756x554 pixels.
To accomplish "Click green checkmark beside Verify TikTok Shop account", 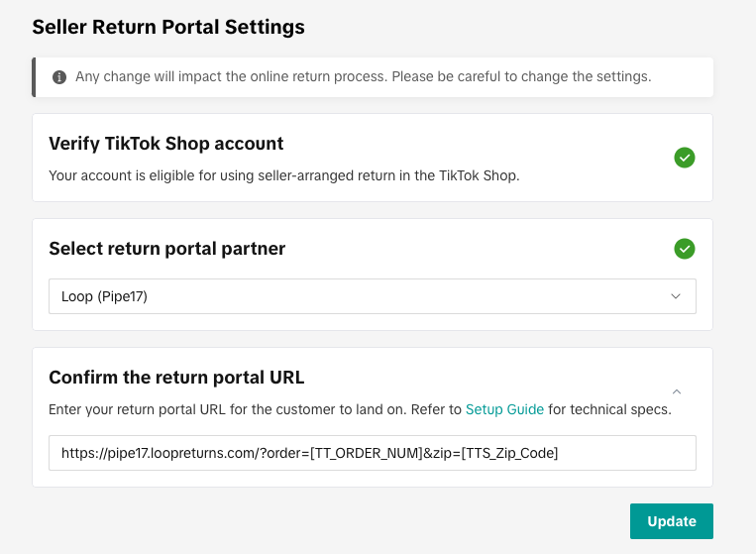I will 684,158.
